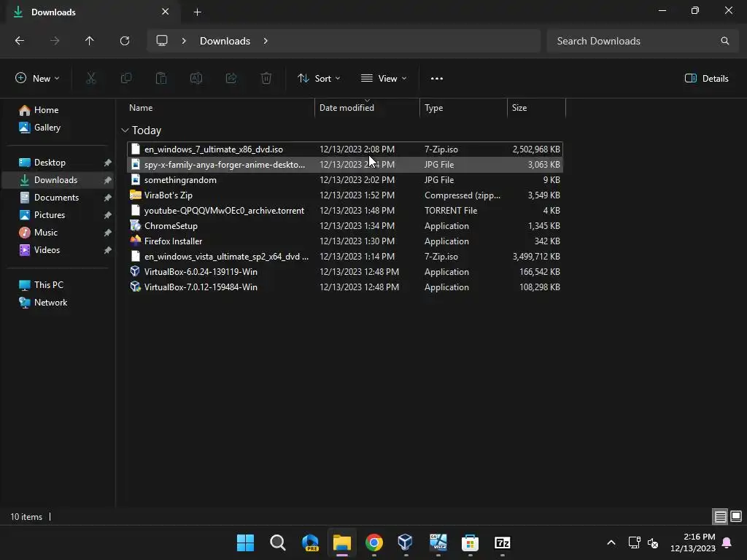Image resolution: width=747 pixels, height=560 pixels.
Task: Click Downloads in the address bar
Action: pos(225,41)
